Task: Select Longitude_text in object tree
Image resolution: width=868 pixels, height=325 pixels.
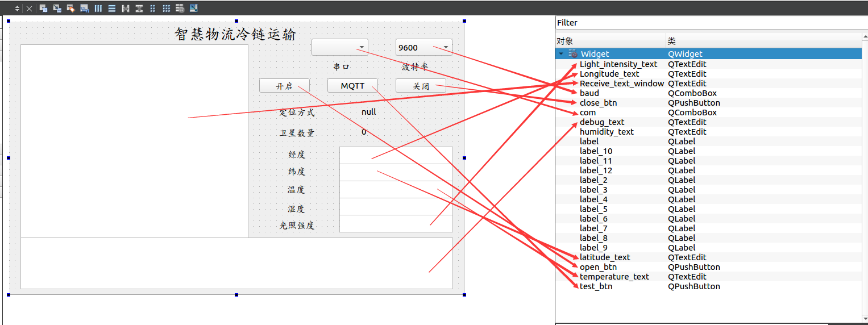Action: (x=609, y=73)
